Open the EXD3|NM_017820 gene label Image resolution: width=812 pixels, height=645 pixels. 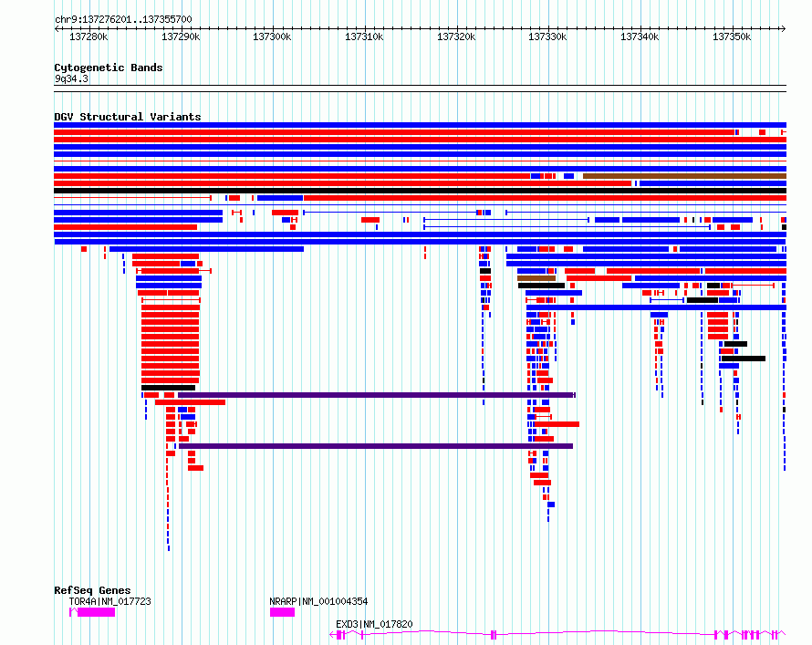(374, 624)
